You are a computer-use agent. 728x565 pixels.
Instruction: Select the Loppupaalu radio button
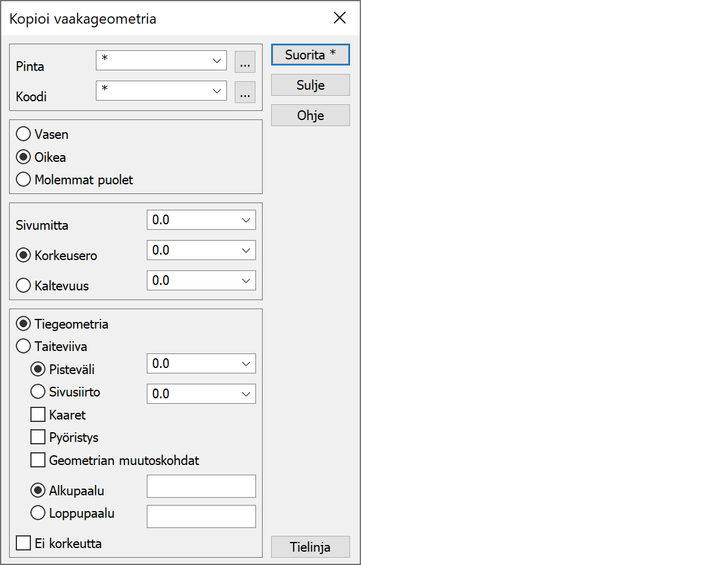click(38, 513)
